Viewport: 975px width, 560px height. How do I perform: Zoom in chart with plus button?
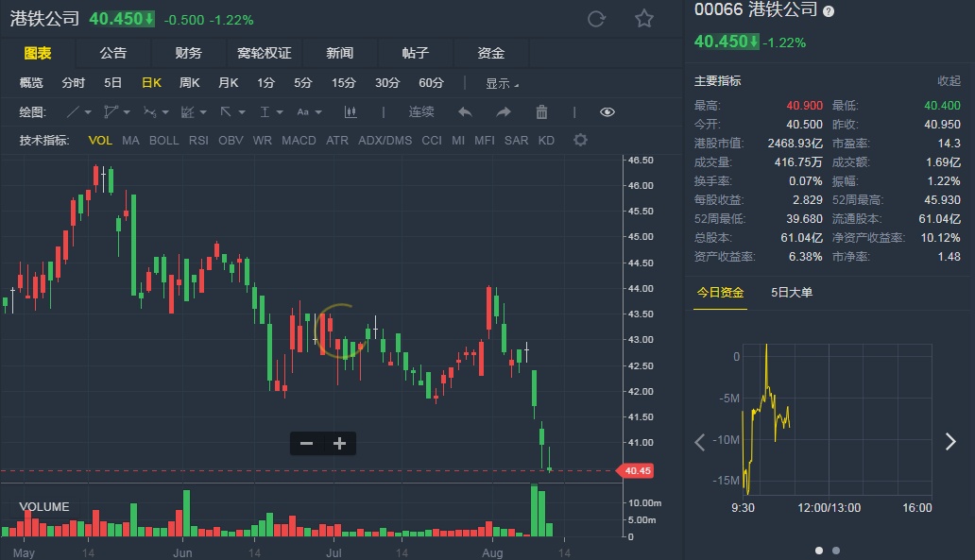point(339,443)
